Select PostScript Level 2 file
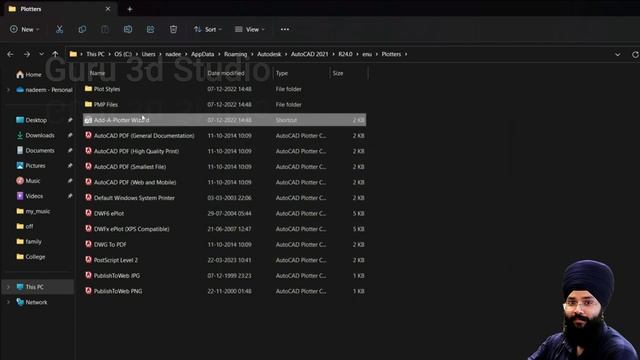 pos(224,260)
